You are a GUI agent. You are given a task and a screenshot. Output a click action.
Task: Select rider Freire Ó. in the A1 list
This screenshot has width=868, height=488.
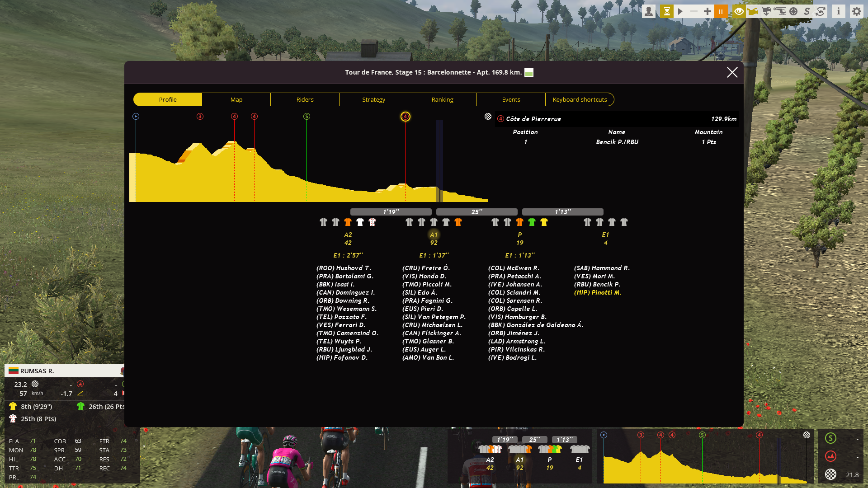426,268
